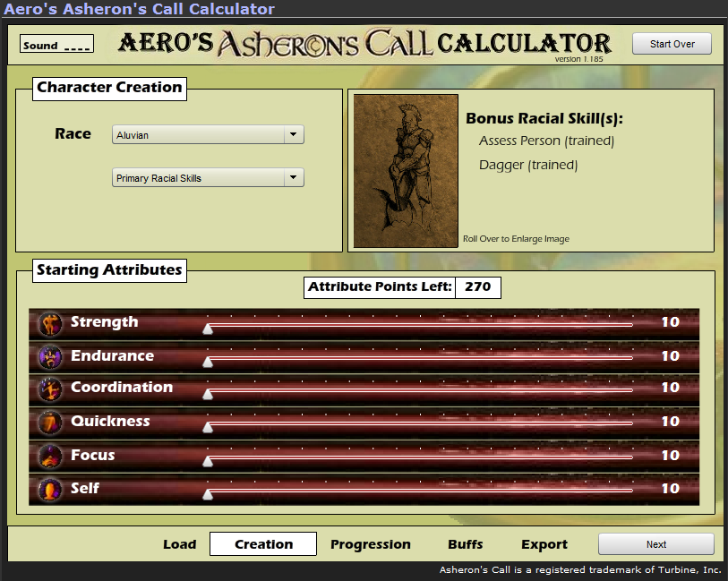Open the Race dropdown showing Aluvian
The height and width of the screenshot is (581, 728).
tap(208, 135)
